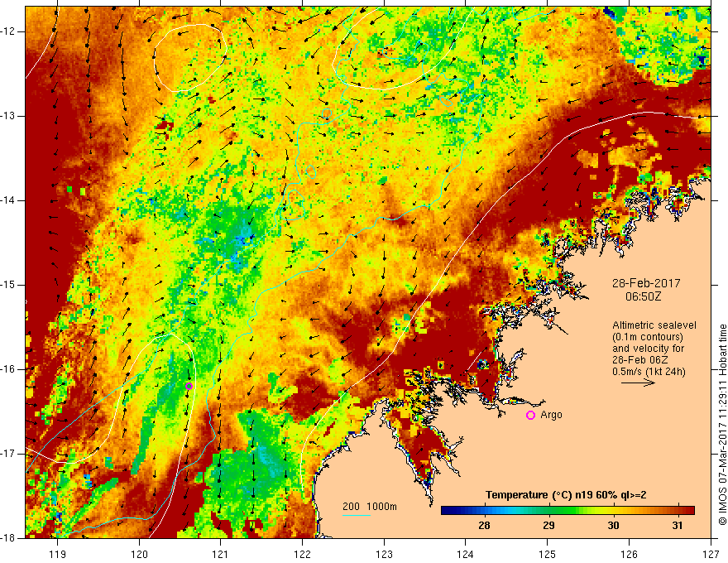The height and width of the screenshot is (563, 728).
Task: Click the latitude label -13
Action: click(8, 116)
